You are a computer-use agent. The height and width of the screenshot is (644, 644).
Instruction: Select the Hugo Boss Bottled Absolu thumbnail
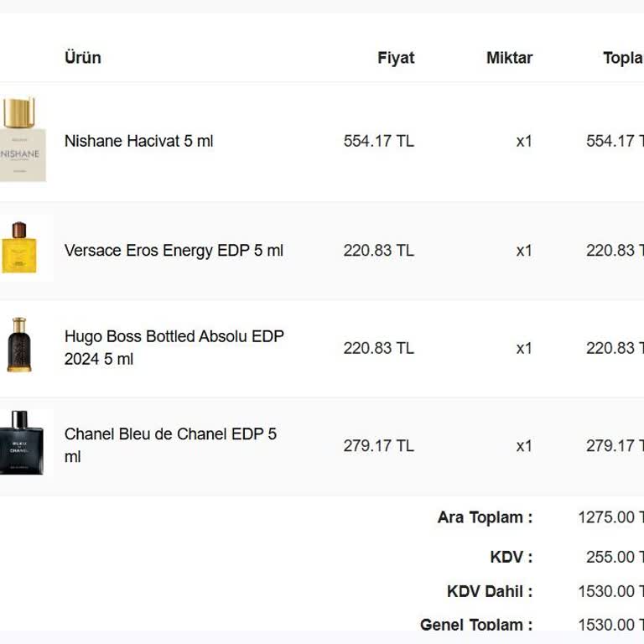(20, 345)
